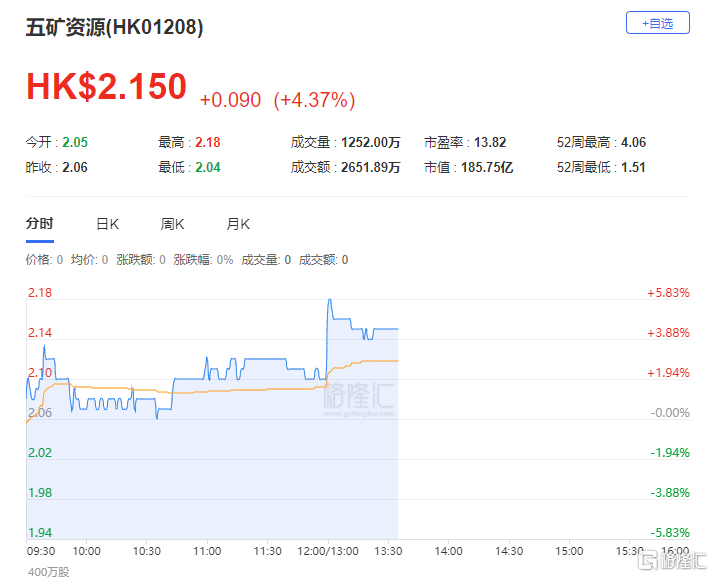Click the y-axis label 1.98
This screenshot has width=713, height=577.
point(40,493)
